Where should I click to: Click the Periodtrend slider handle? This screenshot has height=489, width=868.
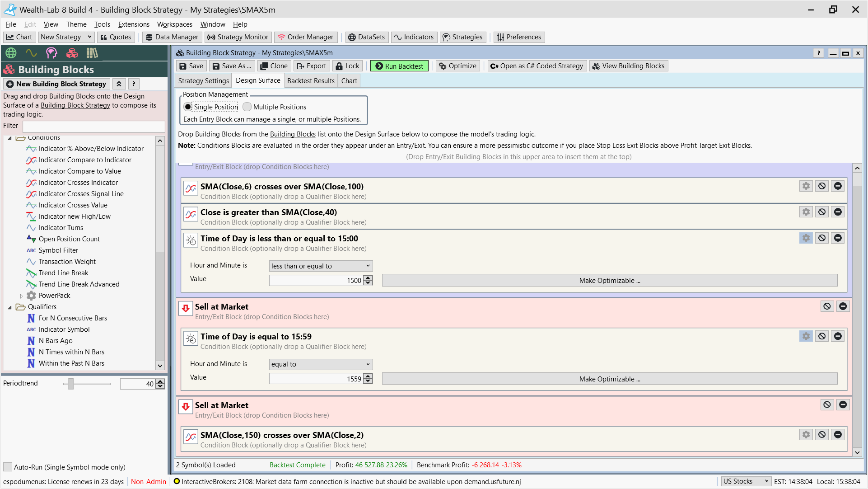71,384
